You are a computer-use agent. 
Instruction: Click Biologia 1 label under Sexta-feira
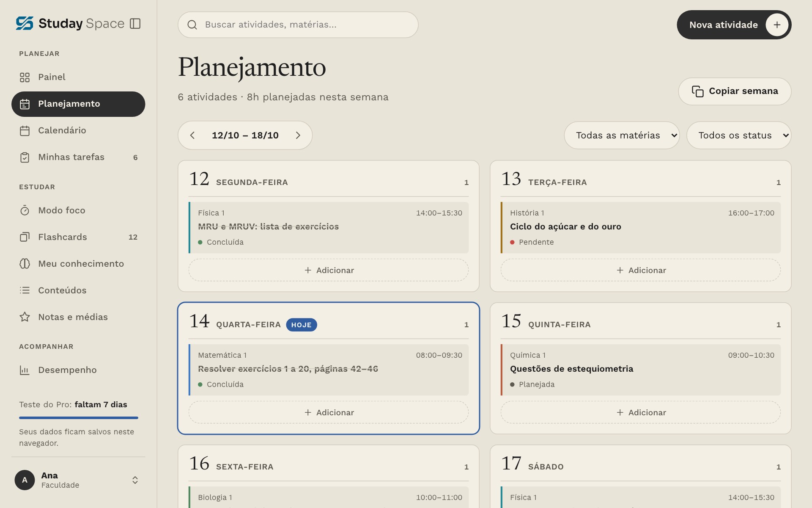pyautogui.click(x=215, y=497)
